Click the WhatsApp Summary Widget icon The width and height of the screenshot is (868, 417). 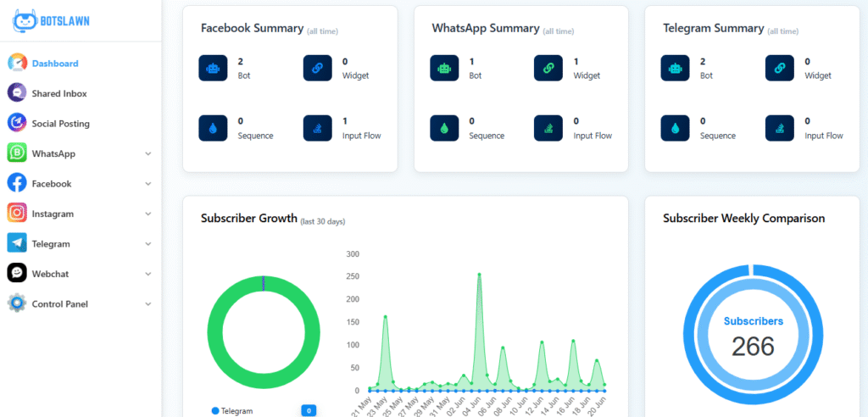click(x=548, y=68)
